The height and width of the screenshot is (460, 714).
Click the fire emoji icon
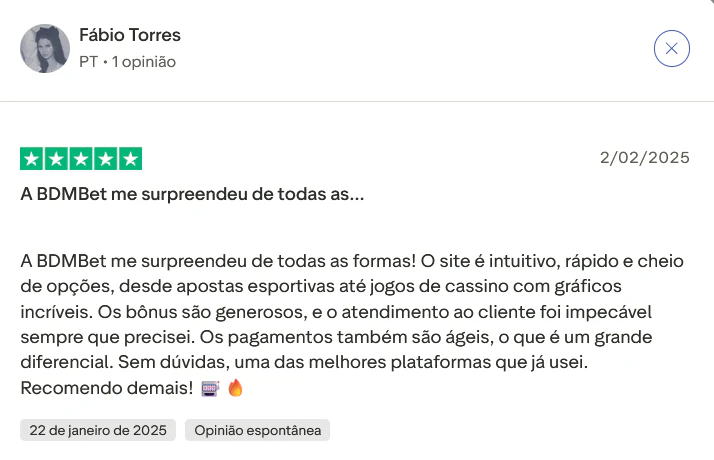236,387
